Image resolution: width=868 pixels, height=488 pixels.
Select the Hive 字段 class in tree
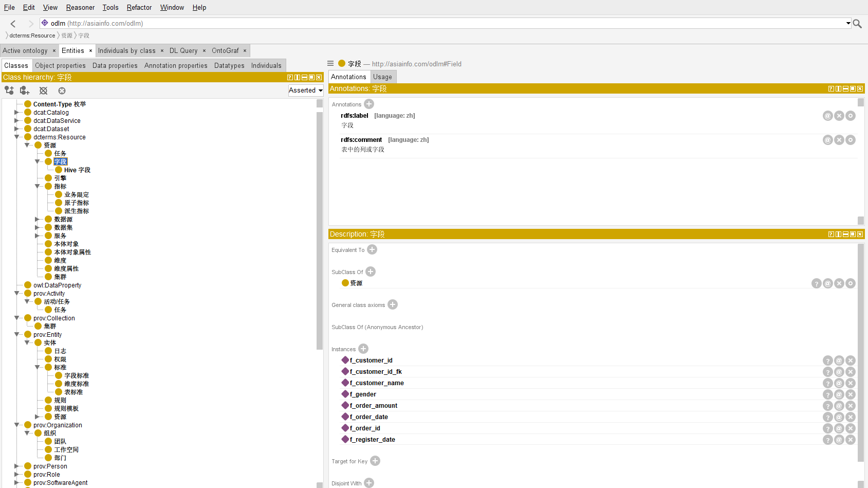(x=77, y=170)
